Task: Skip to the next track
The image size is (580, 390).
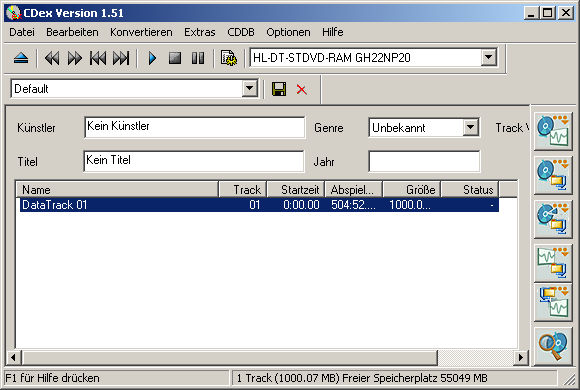Action: point(121,58)
